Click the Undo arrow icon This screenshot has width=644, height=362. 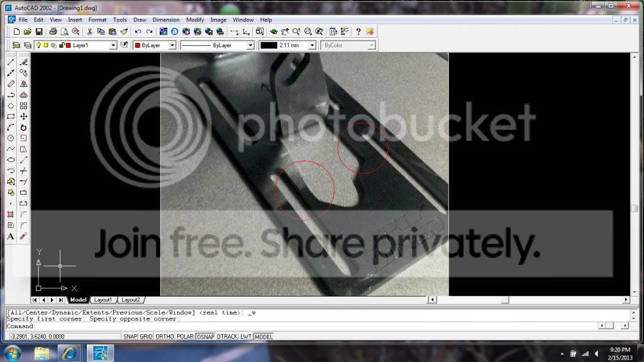click(138, 31)
